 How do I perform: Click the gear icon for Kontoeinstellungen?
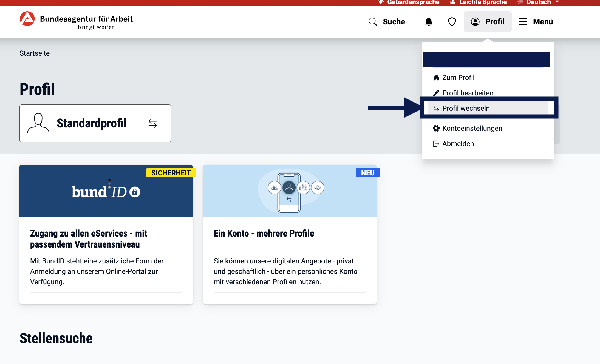tap(436, 128)
